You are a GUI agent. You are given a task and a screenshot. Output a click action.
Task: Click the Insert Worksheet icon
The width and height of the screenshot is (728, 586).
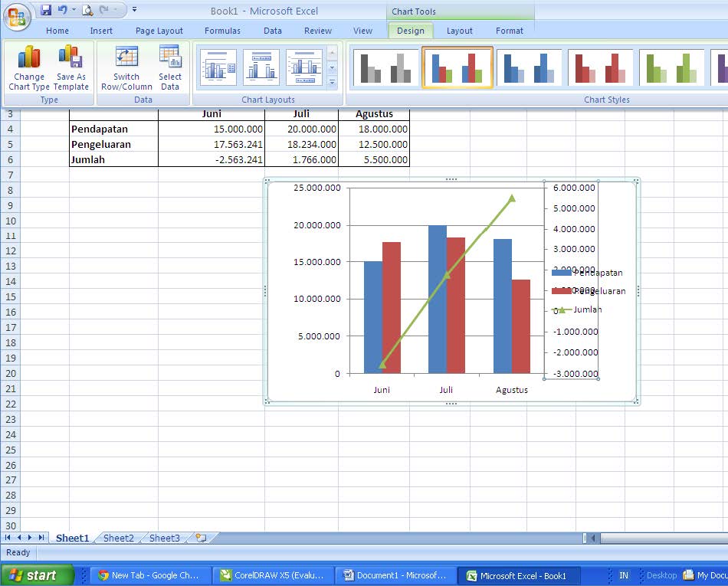[201, 538]
